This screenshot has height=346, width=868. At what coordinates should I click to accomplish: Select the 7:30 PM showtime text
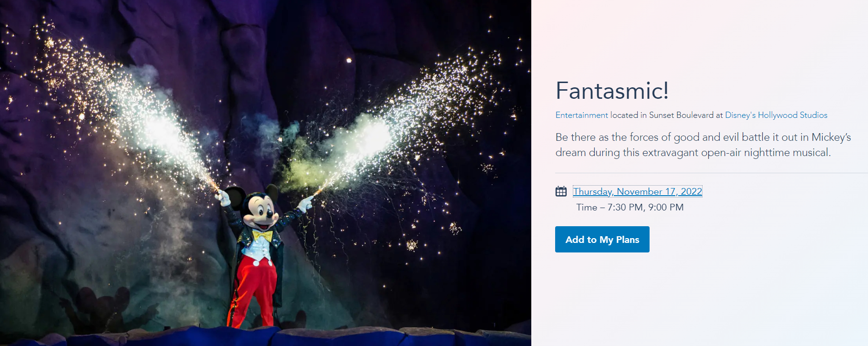(x=625, y=207)
